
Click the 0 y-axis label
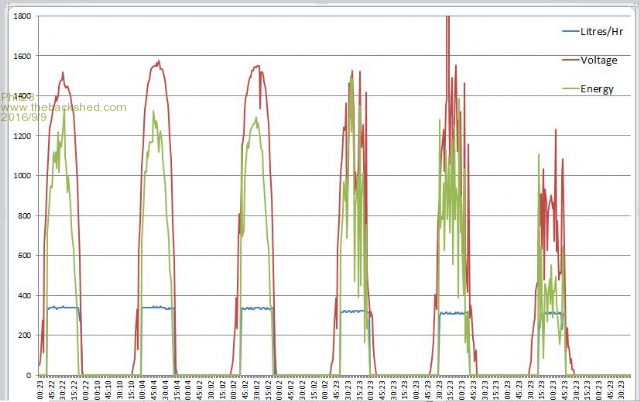[x=27, y=375]
